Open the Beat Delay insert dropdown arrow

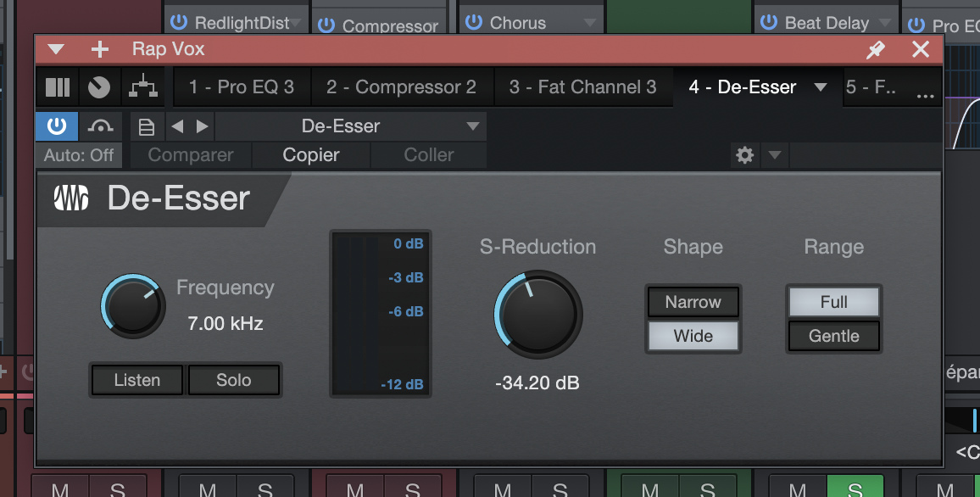click(884, 23)
